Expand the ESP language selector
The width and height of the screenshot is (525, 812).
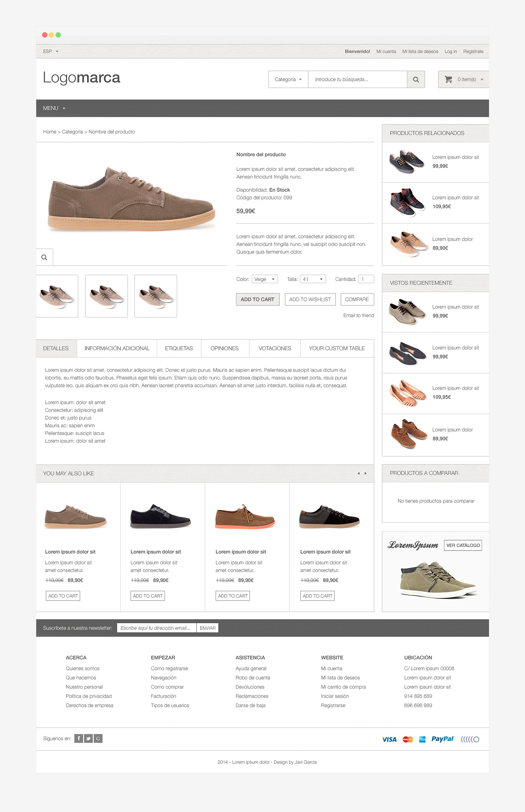(51, 51)
